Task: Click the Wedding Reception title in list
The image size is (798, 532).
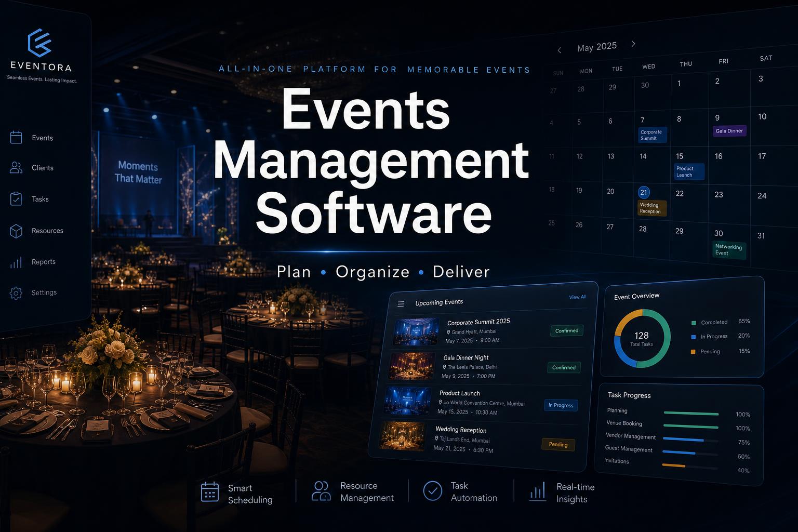Action: (461, 430)
